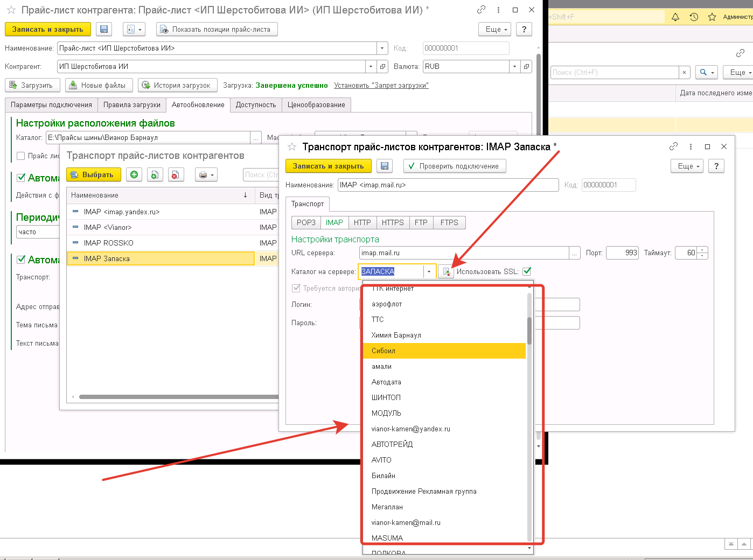Toggle Использовать SSL checkbox
The image size is (753, 560).
click(x=527, y=271)
